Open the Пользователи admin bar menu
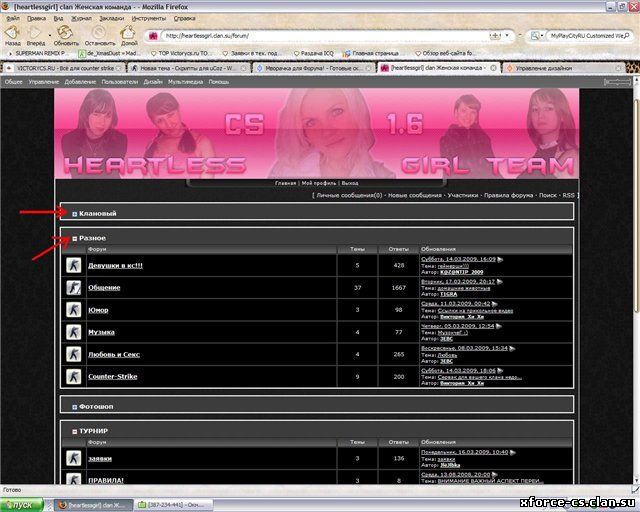640x512 pixels. (120, 82)
